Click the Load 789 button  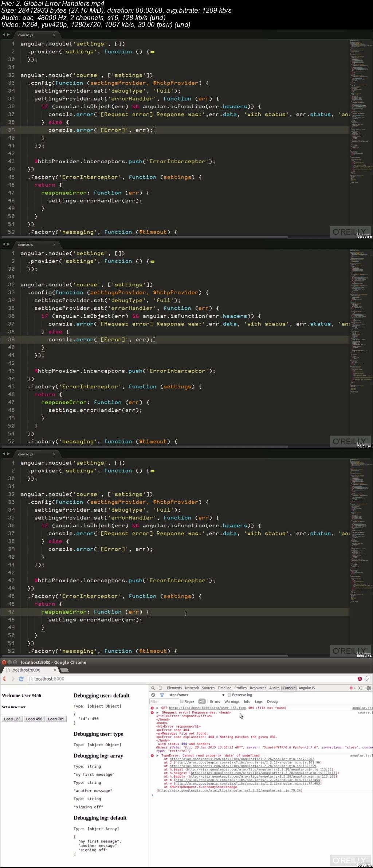(56, 719)
